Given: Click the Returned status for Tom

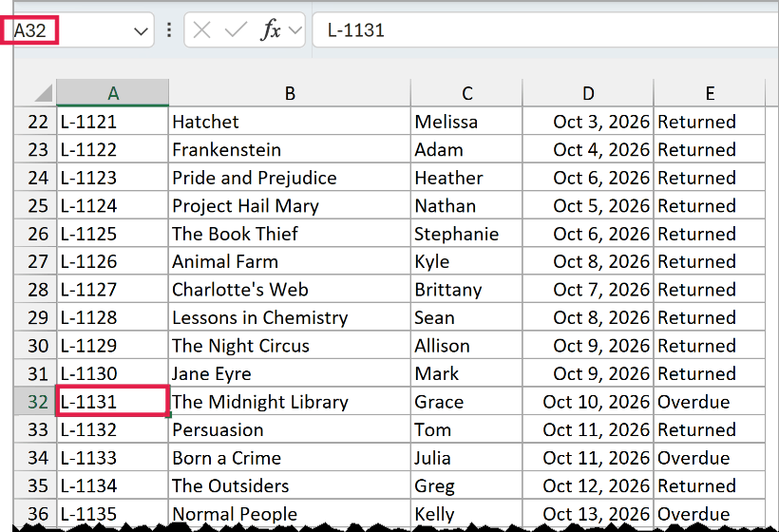Looking at the screenshot, I should [x=710, y=429].
